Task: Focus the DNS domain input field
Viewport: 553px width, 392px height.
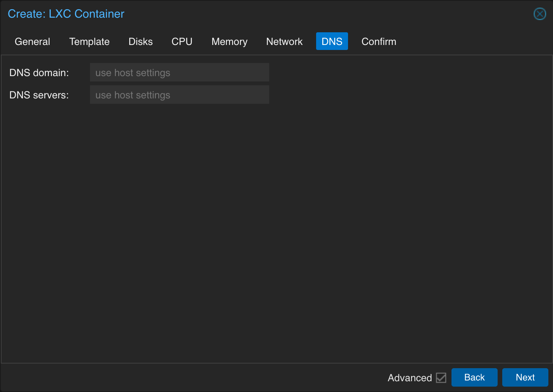Action: [180, 72]
